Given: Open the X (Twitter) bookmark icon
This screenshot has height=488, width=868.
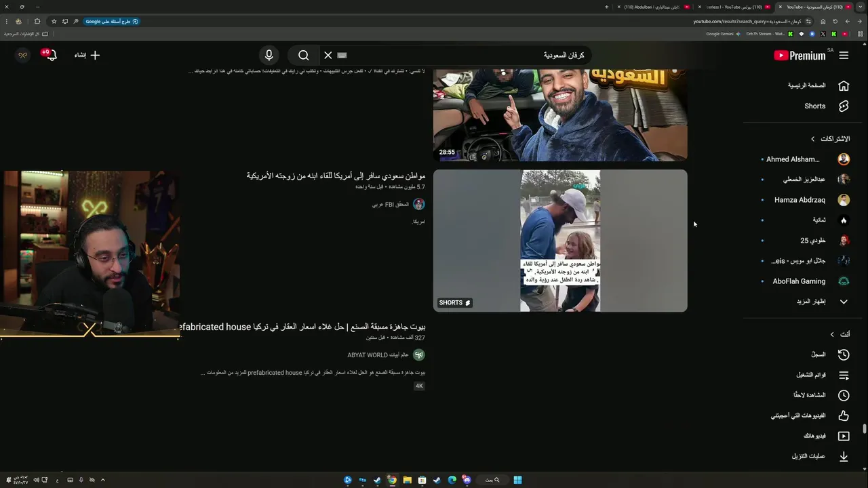Looking at the screenshot, I should (x=823, y=34).
